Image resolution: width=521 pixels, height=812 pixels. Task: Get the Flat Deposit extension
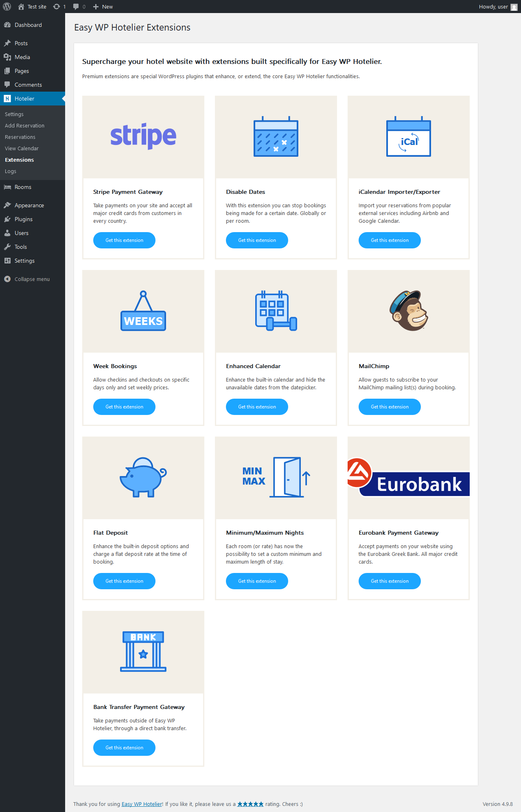(x=124, y=581)
